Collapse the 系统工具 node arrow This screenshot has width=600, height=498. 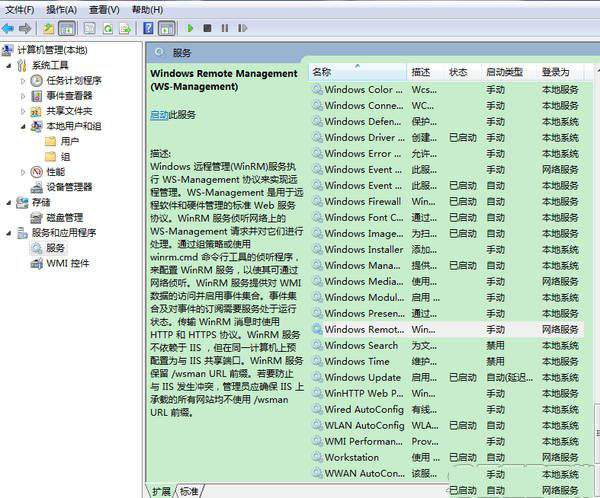tap(9, 65)
